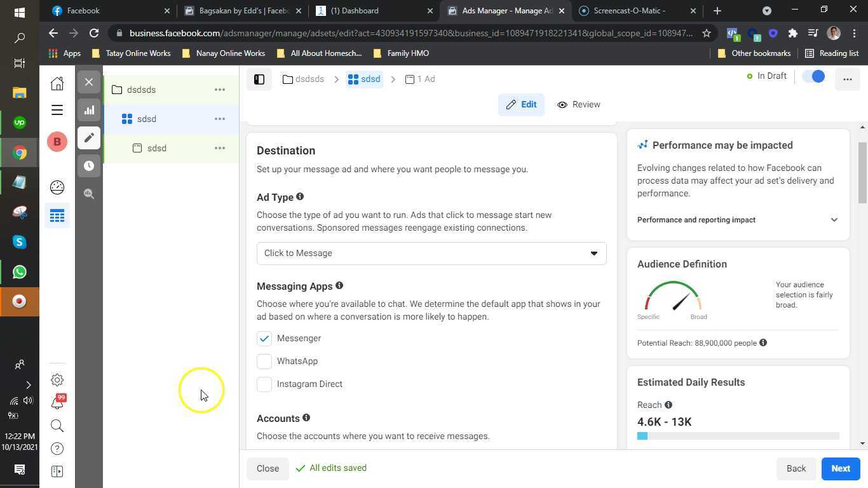Image resolution: width=868 pixels, height=488 pixels.
Task: Open dsdsds campaign in breadcrumb
Action: pos(303,79)
